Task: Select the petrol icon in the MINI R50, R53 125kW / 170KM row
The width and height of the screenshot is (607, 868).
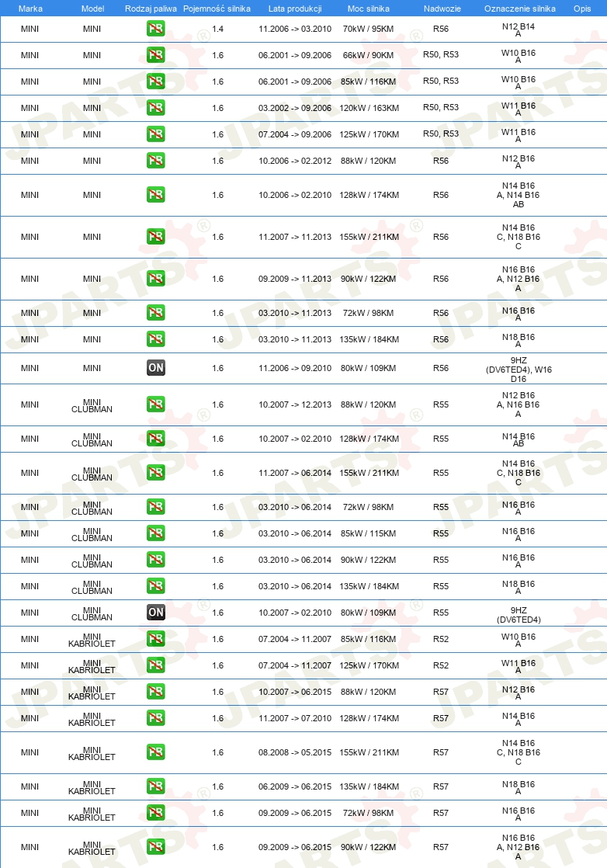Action: tap(155, 134)
